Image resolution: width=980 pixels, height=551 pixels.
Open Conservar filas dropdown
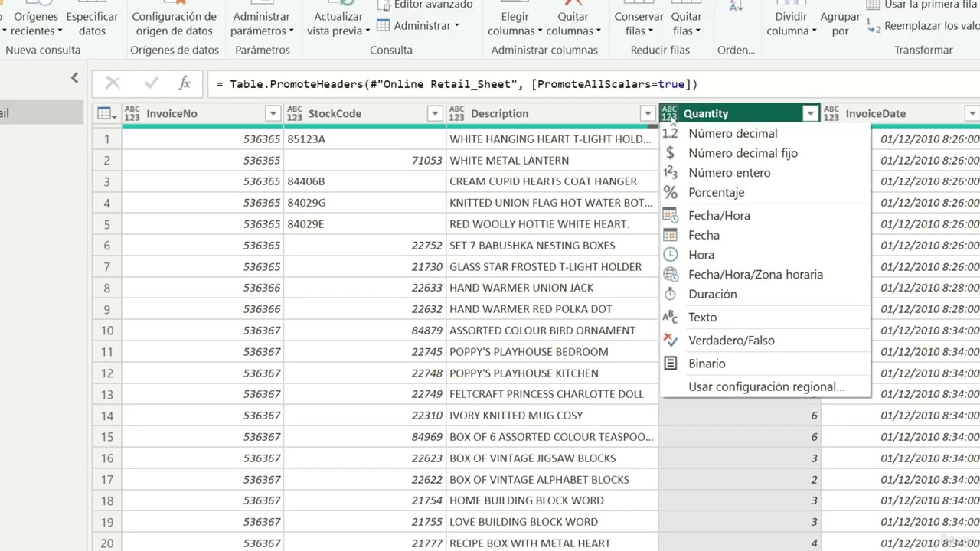click(x=639, y=23)
